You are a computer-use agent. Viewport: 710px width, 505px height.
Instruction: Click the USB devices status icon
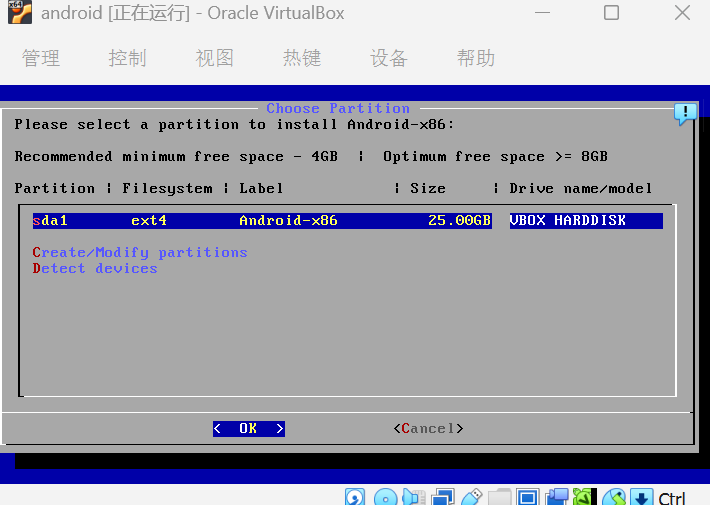pyautogui.click(x=471, y=497)
